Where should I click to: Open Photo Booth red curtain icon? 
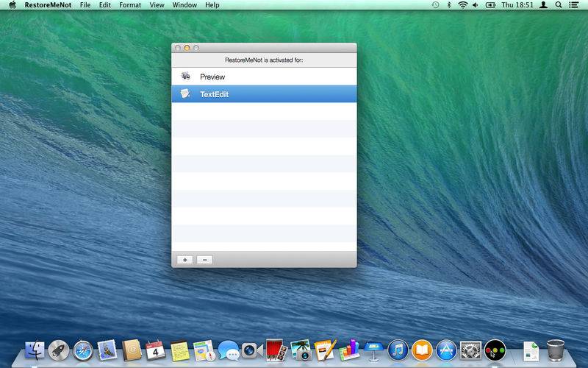click(276, 350)
